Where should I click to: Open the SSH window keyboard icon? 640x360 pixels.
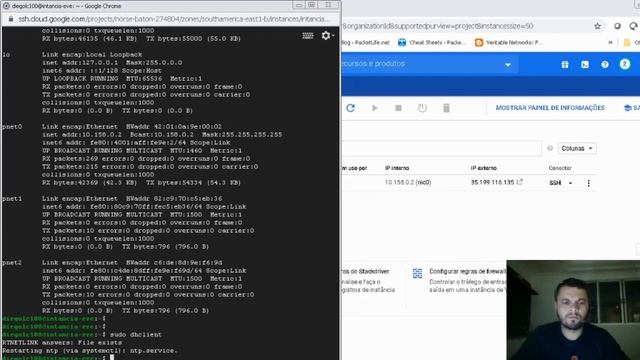tap(308, 36)
